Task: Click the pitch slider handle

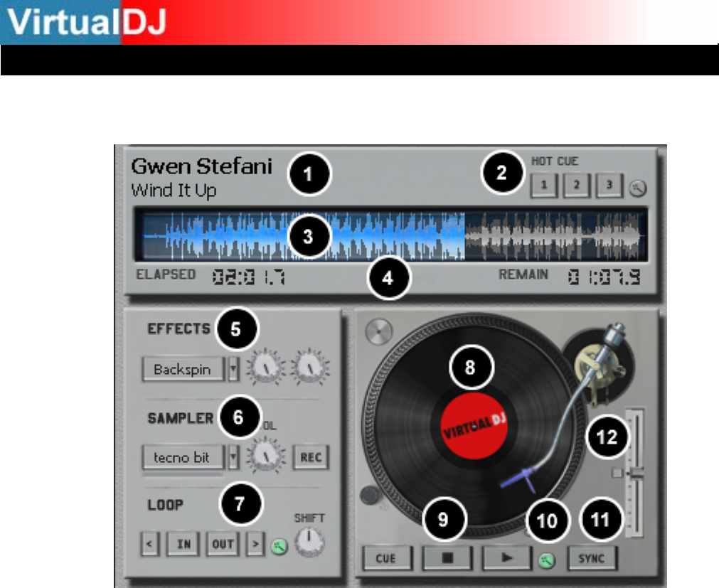Action: coord(636,474)
